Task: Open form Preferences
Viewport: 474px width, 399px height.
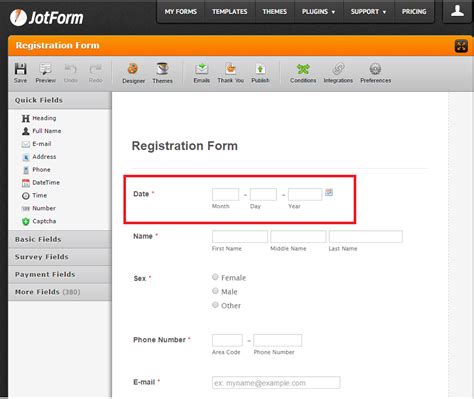Action: click(375, 73)
